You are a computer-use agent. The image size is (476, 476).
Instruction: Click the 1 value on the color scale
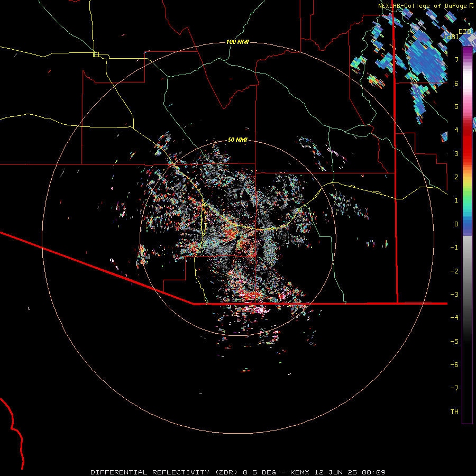[456, 200]
